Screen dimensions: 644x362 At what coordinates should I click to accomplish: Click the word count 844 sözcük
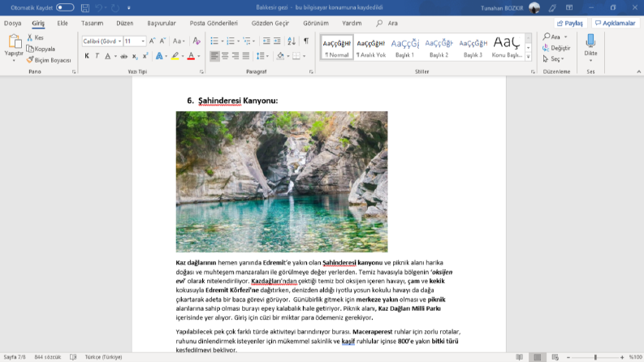coord(48,357)
